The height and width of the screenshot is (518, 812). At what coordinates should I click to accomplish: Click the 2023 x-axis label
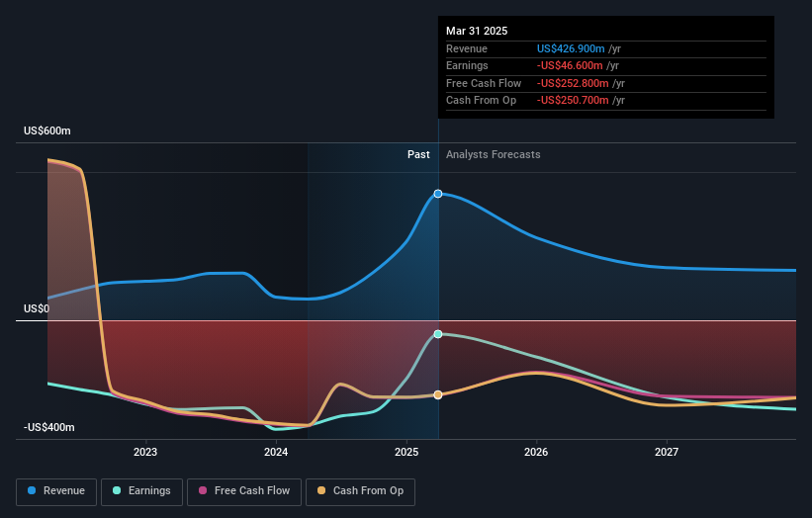point(145,452)
